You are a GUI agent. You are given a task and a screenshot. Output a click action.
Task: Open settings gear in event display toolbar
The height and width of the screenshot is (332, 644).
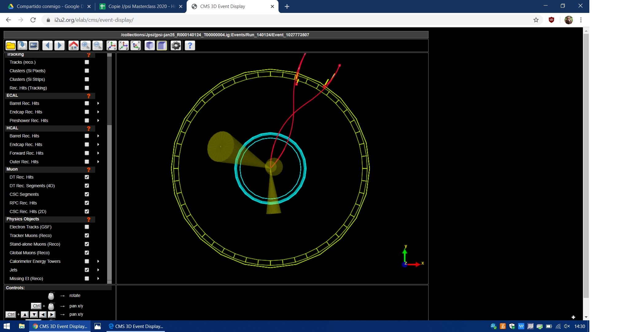pos(176,46)
